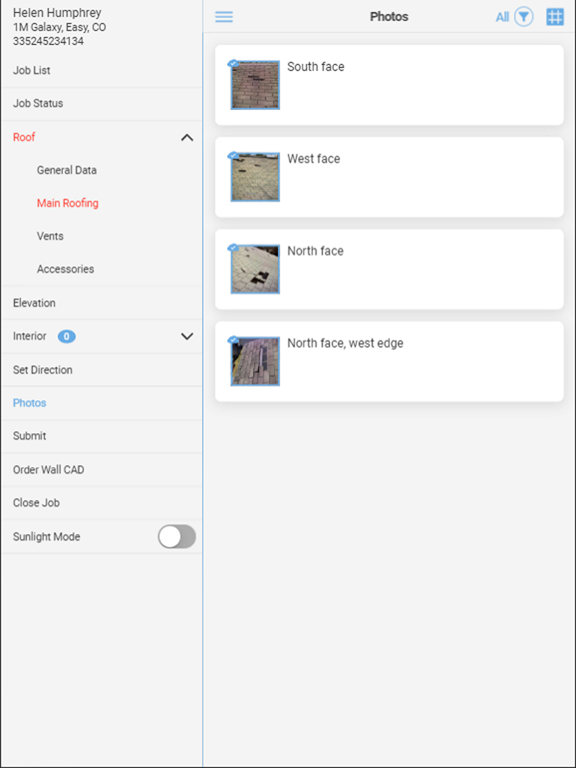Click the All filter label
The height and width of the screenshot is (768, 576).
coord(502,17)
